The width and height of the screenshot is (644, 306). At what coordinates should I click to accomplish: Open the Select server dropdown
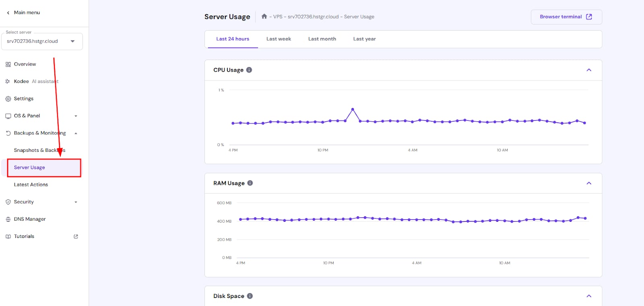pyautogui.click(x=42, y=41)
